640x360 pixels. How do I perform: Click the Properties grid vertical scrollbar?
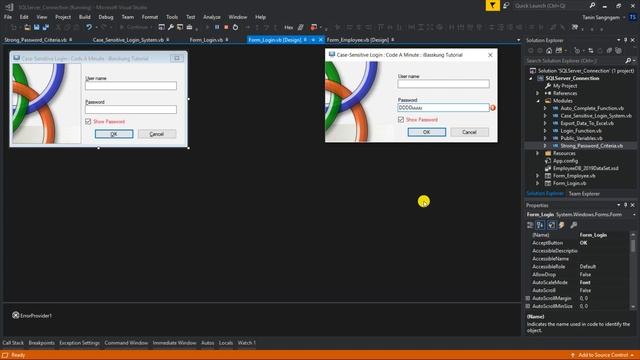pos(633,271)
